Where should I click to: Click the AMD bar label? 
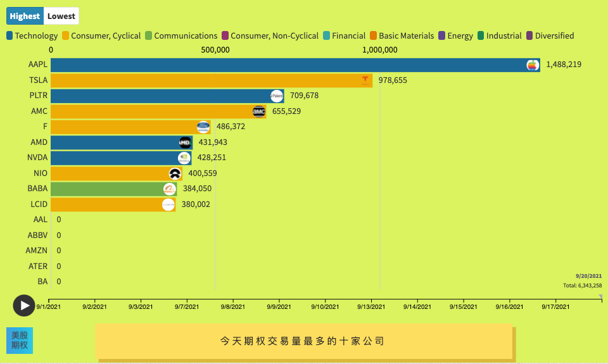(x=39, y=142)
